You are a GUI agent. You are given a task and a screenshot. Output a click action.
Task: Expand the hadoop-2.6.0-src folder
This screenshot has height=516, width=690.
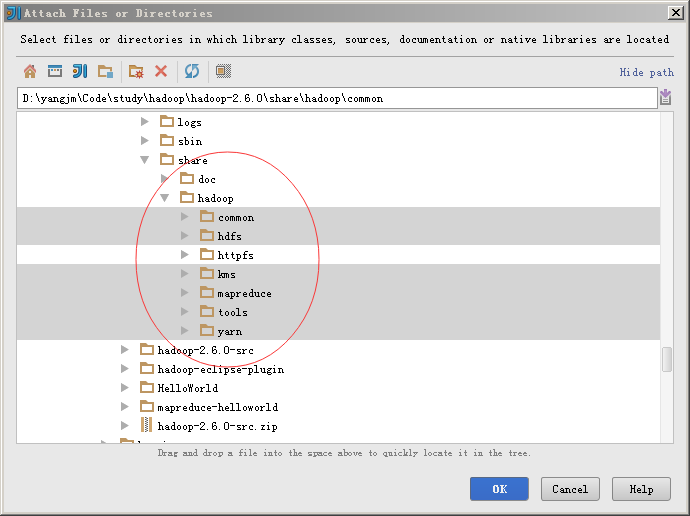[125, 350]
